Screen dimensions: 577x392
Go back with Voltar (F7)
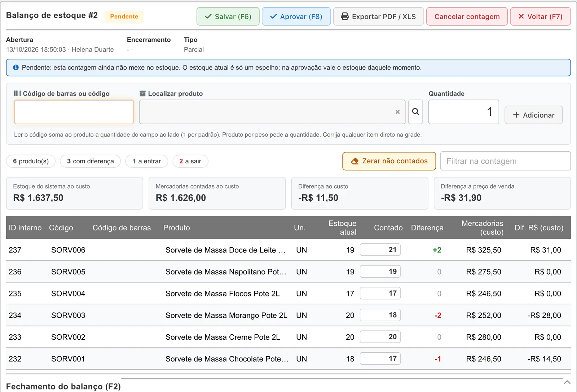[540, 17]
